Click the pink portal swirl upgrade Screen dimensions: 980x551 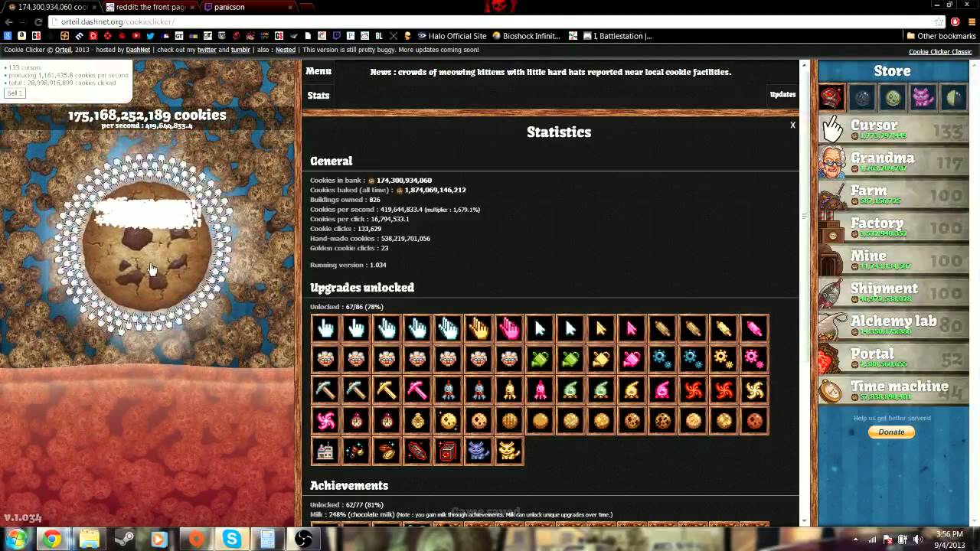coord(325,421)
